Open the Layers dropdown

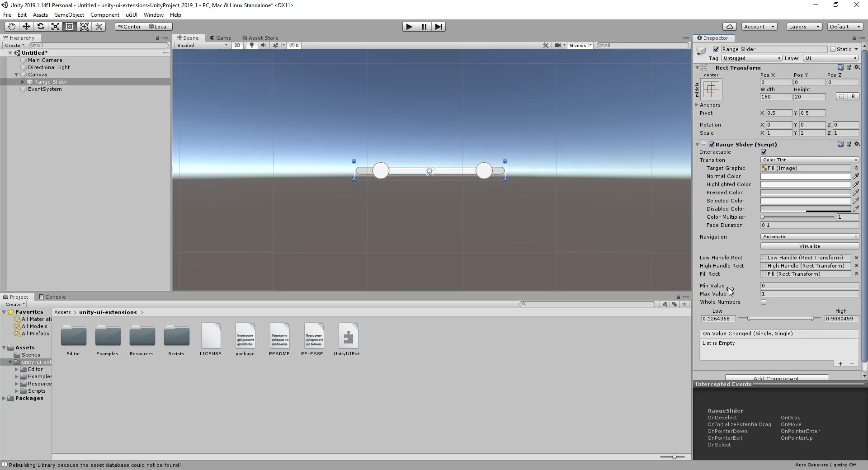point(804,27)
